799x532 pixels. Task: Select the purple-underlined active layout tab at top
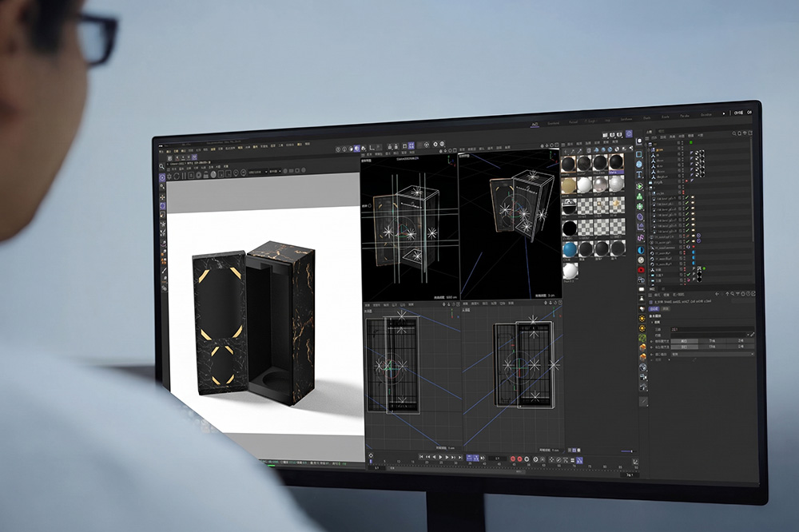coord(535,124)
